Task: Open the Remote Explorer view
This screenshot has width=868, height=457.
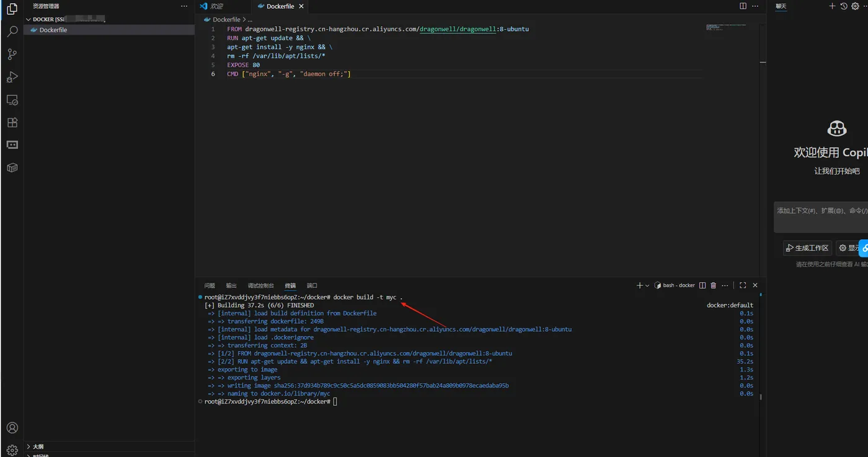Action: tap(12, 100)
